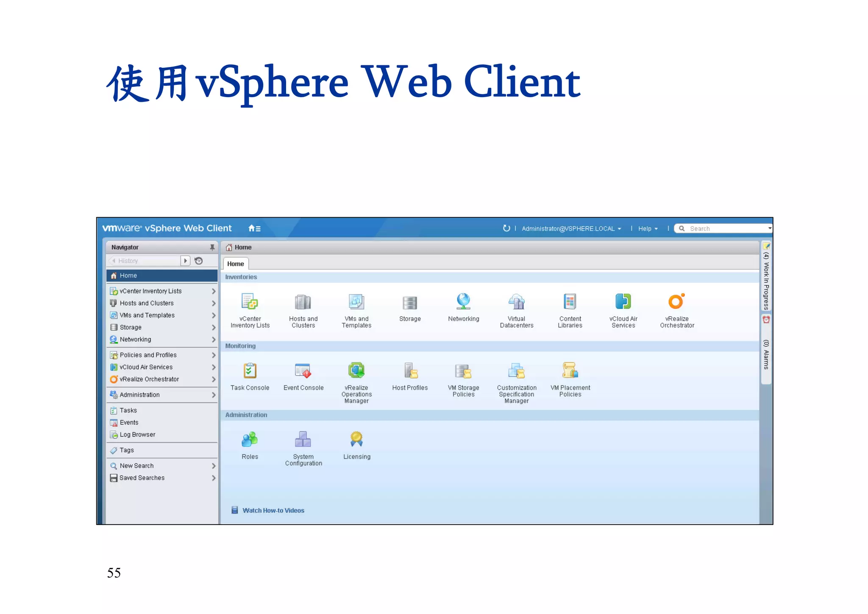The width and height of the screenshot is (868, 614).
Task: Select Tasks in the Navigator
Action: pyautogui.click(x=162, y=410)
